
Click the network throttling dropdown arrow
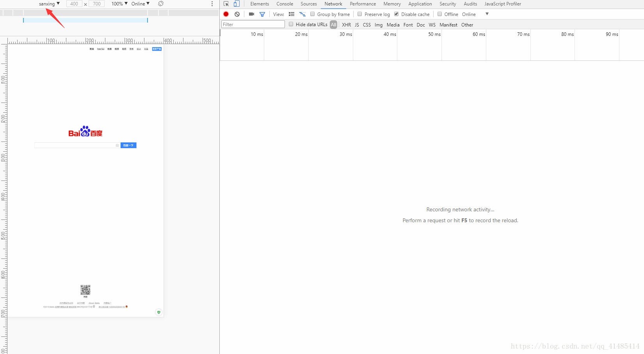pyautogui.click(x=487, y=14)
